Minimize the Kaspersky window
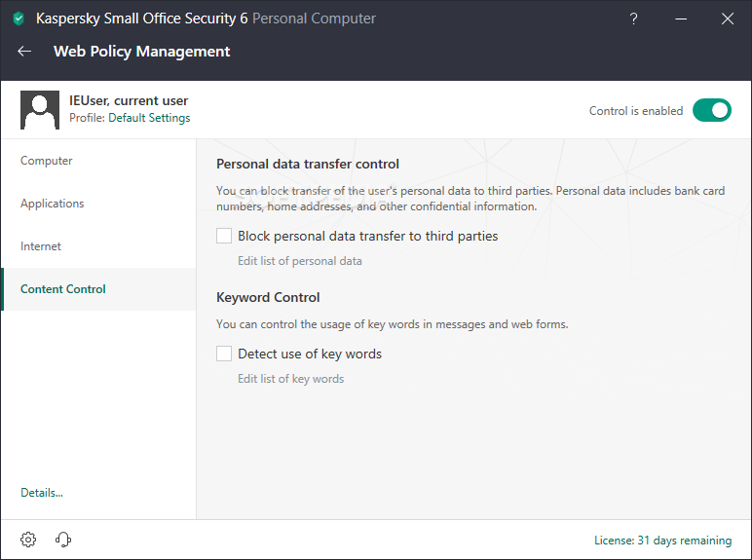The height and width of the screenshot is (560, 752). coord(681,19)
